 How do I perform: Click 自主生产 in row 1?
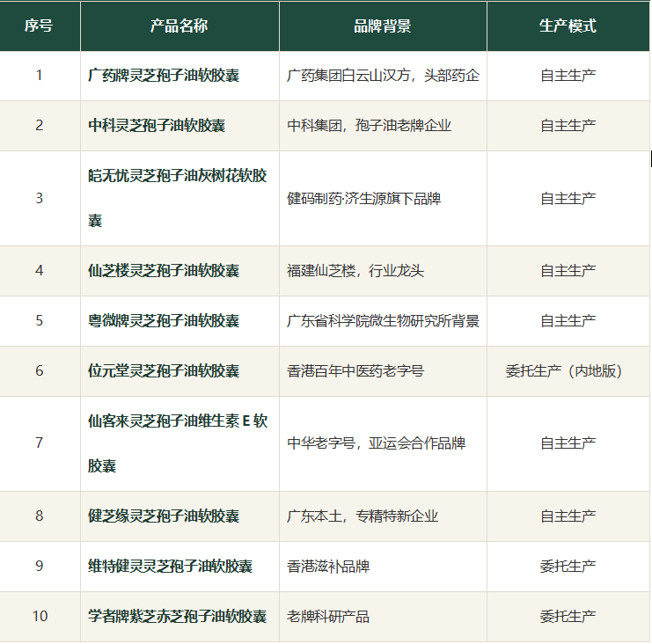point(568,76)
